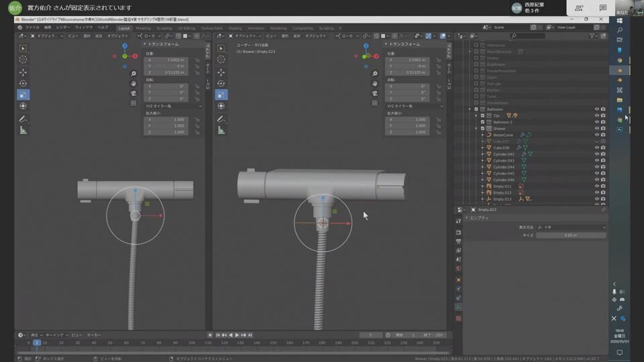Click the empty size 0.05 m field
Viewport: 644px width, 362px height.
570,235
